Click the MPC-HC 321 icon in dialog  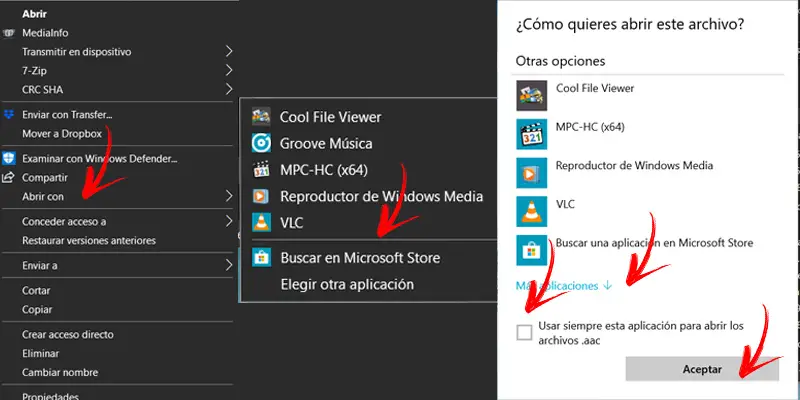point(532,134)
